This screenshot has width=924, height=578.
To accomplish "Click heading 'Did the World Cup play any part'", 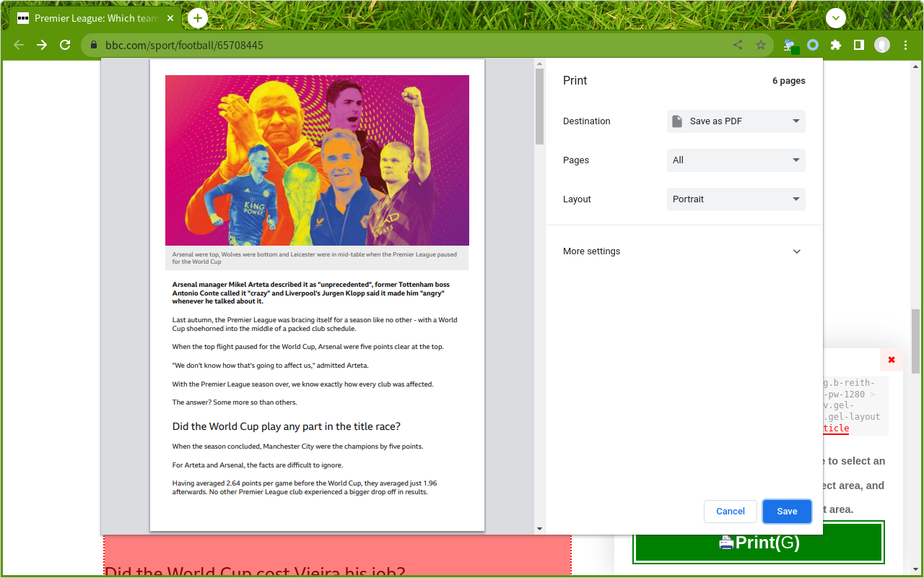I will (287, 426).
